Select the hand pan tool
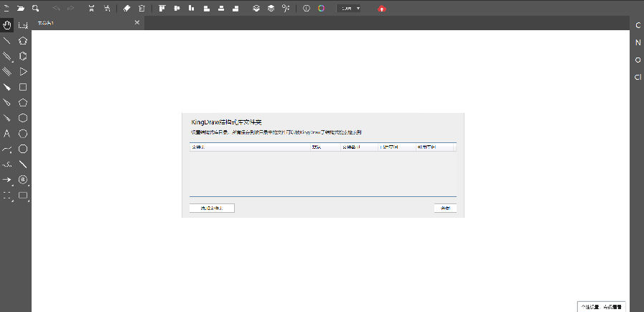The width and height of the screenshot is (644, 312). (7, 25)
